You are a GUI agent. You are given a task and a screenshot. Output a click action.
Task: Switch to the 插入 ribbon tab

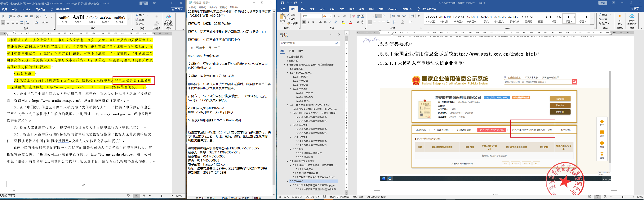[303, 9]
